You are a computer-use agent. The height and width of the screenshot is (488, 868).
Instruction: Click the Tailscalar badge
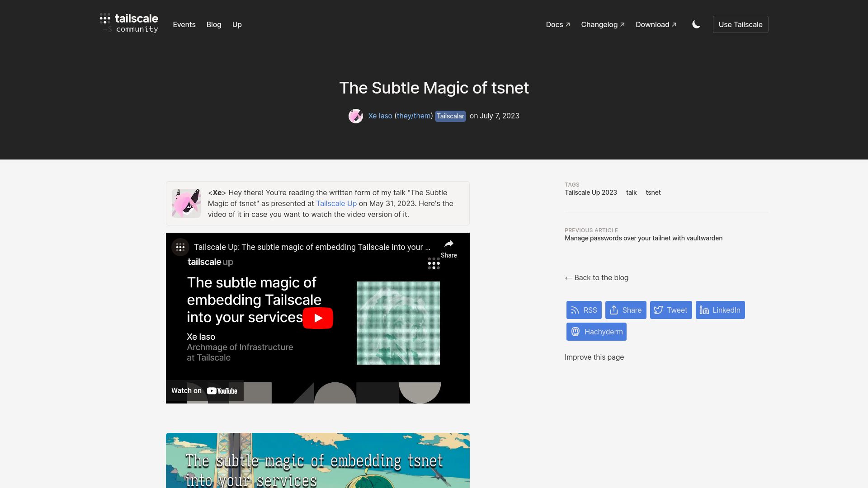[450, 116]
